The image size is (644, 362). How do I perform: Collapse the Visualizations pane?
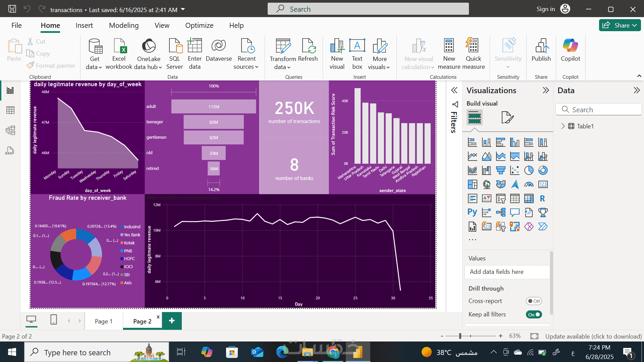point(546,90)
